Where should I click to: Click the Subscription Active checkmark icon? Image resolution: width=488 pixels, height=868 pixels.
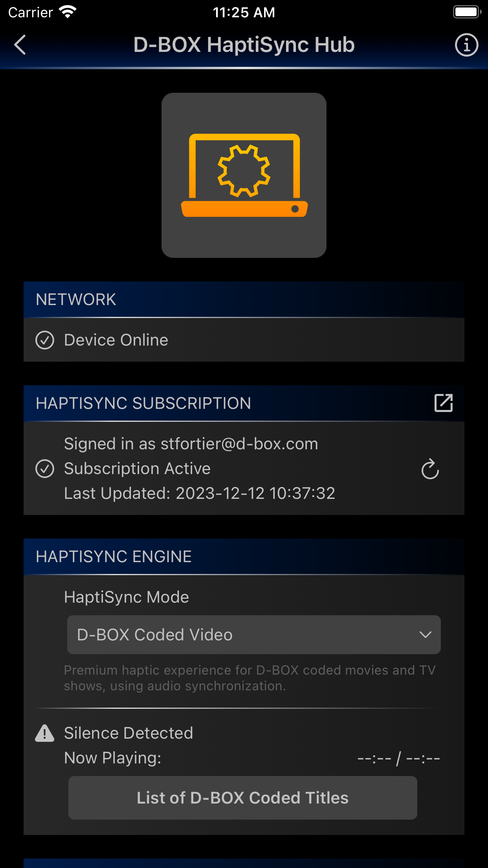pos(45,469)
